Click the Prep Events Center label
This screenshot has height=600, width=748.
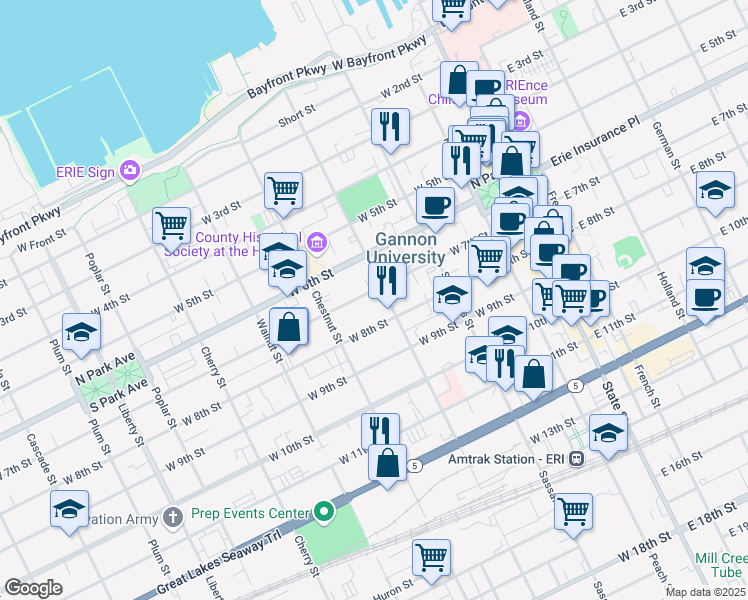pos(250,513)
